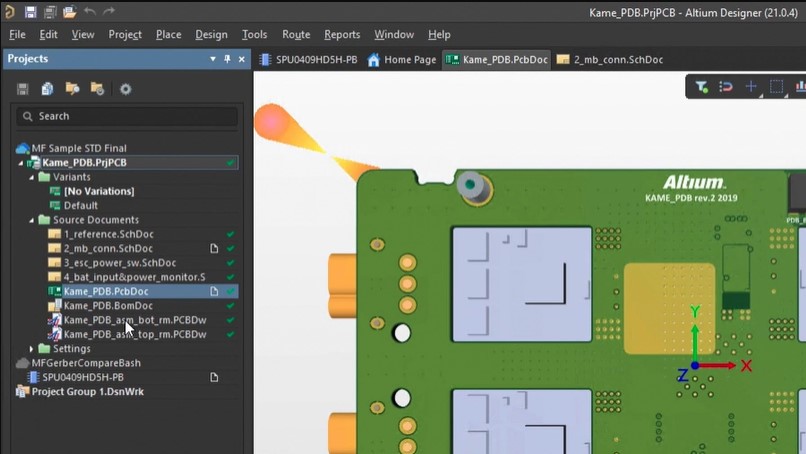Click the Save All icon in title bar
The image size is (806, 454).
pos(50,12)
